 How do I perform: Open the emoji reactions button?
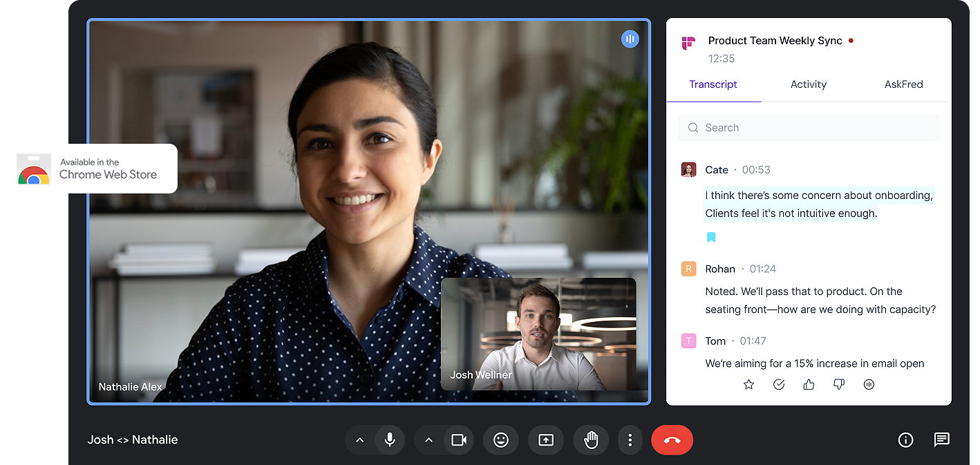point(501,439)
